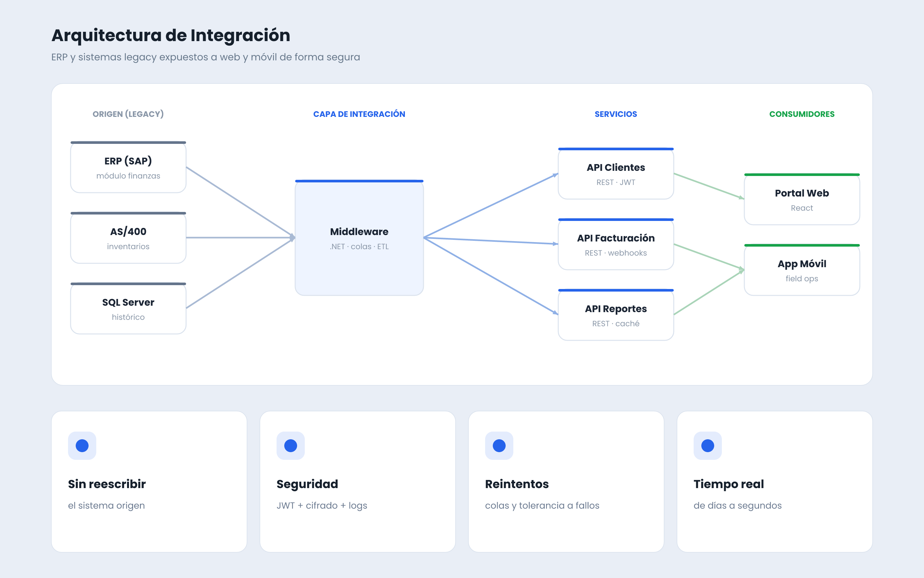Image resolution: width=924 pixels, height=578 pixels.
Task: Click the CAPA DE INTEGRACIÓN header
Action: pos(359,114)
